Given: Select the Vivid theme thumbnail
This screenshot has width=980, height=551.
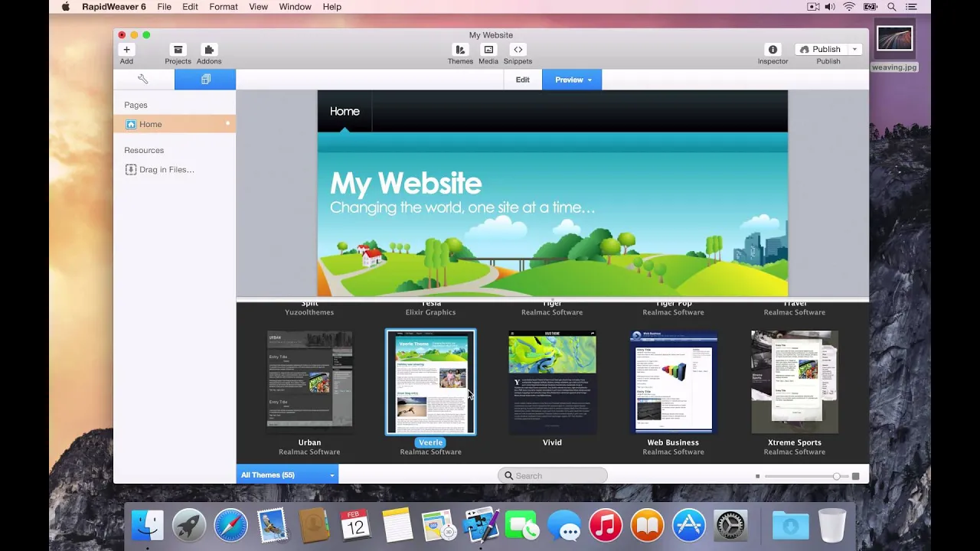Looking at the screenshot, I should point(552,382).
